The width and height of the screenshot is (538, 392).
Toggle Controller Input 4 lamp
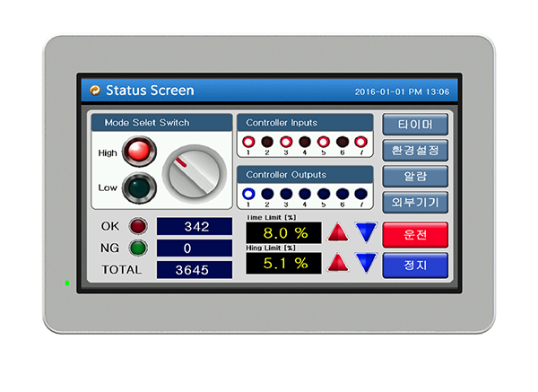(305, 142)
